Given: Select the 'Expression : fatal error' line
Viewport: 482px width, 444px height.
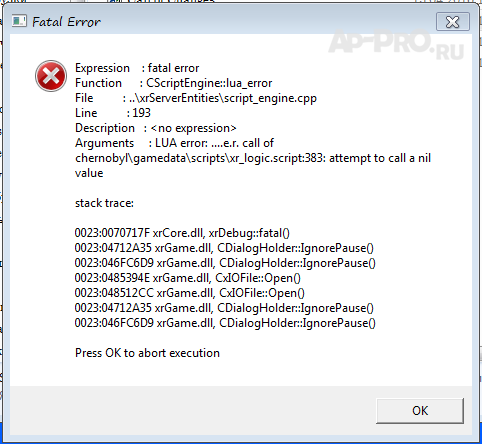Looking at the screenshot, I should (137, 68).
